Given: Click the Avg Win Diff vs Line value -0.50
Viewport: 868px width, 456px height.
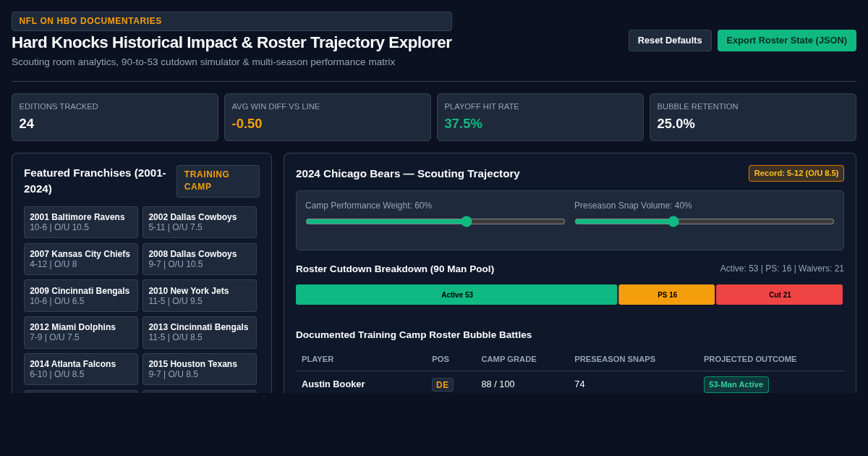Looking at the screenshot, I should pyautogui.click(x=247, y=124).
